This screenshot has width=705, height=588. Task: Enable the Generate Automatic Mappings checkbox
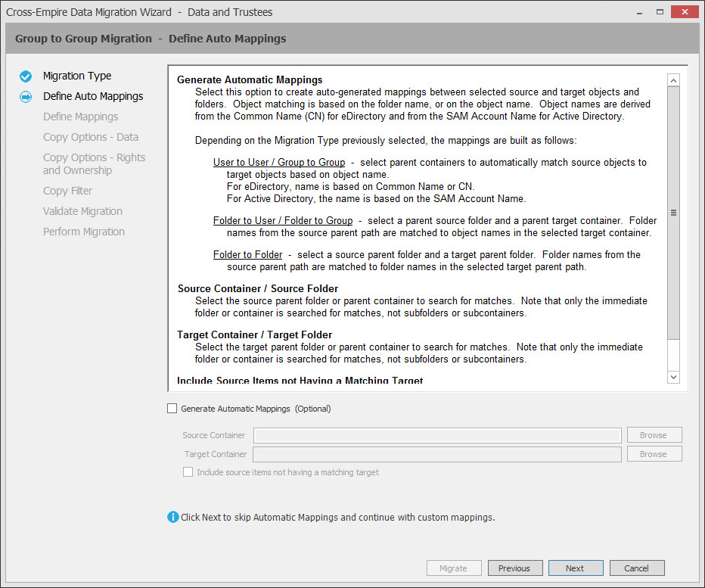click(x=172, y=408)
